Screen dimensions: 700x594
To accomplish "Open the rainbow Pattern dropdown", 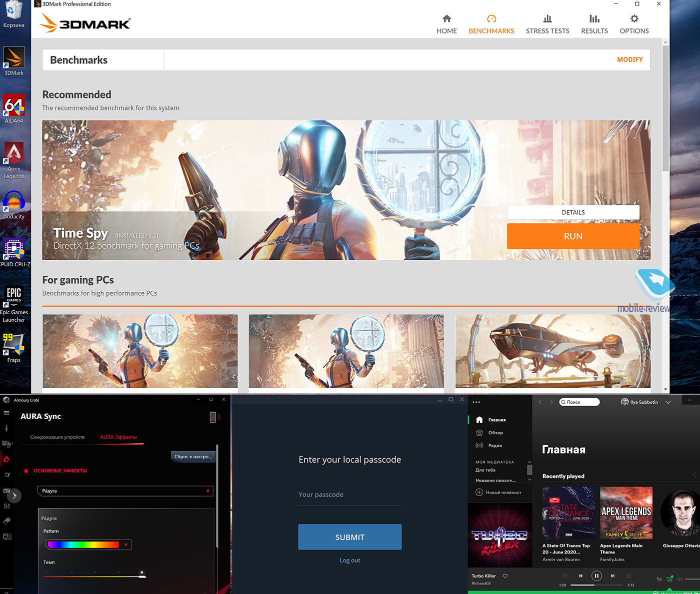I will 88,545.
